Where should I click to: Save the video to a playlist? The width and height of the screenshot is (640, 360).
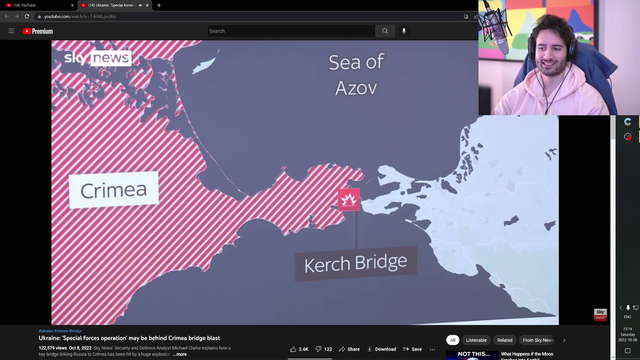click(412, 349)
